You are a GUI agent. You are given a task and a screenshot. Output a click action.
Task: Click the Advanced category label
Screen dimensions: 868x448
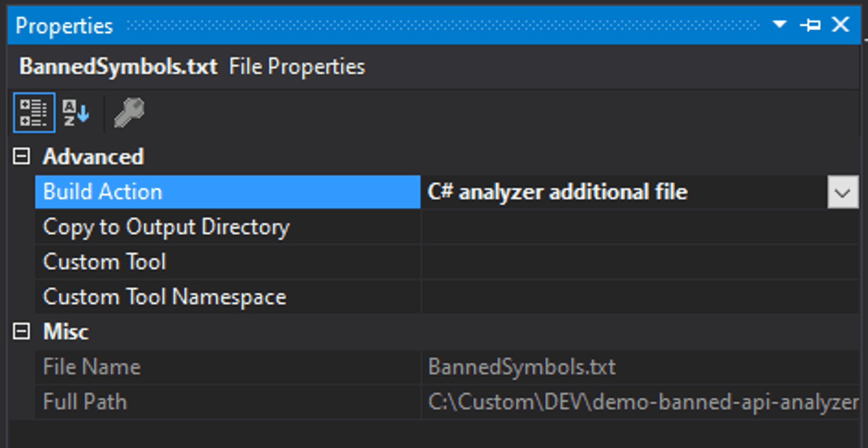pos(93,156)
